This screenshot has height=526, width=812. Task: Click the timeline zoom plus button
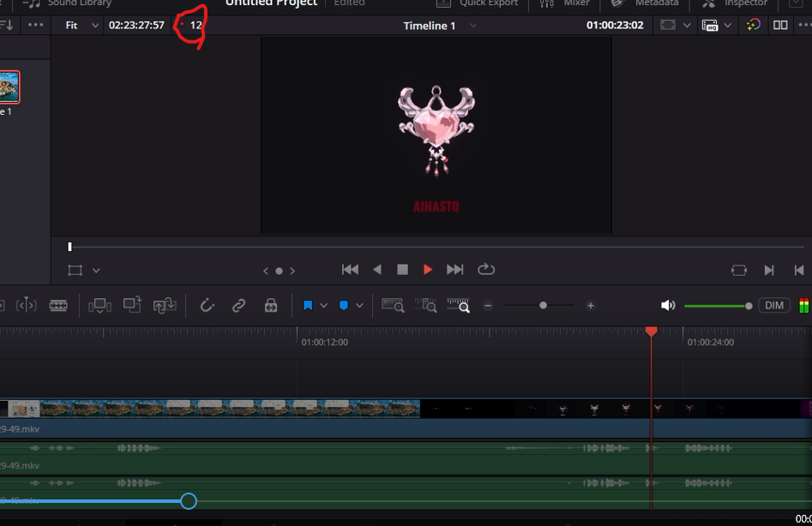click(591, 306)
